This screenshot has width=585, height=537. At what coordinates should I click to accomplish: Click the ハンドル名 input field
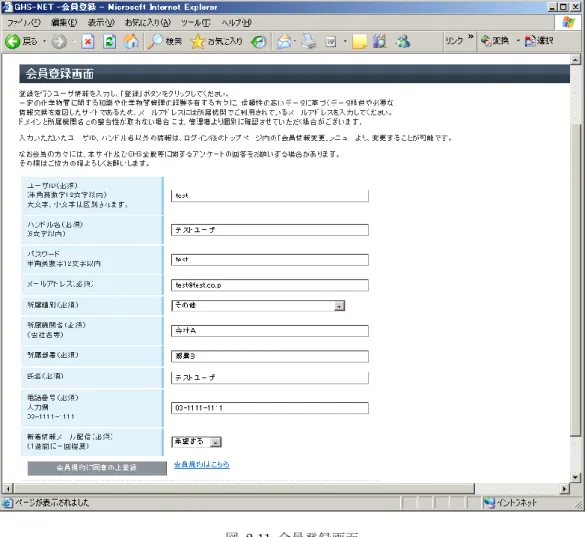click(270, 230)
